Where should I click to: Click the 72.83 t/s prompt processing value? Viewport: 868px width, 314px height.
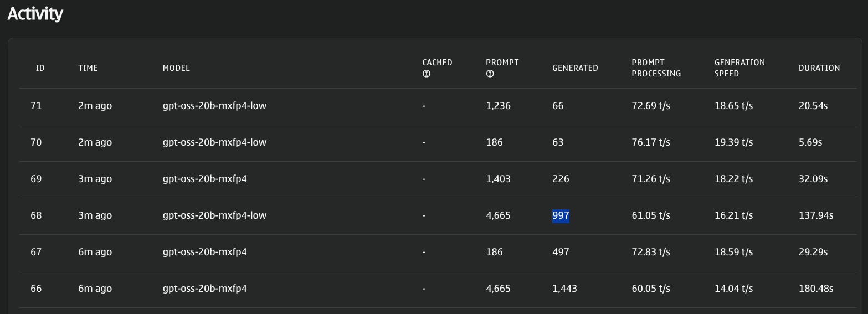650,252
